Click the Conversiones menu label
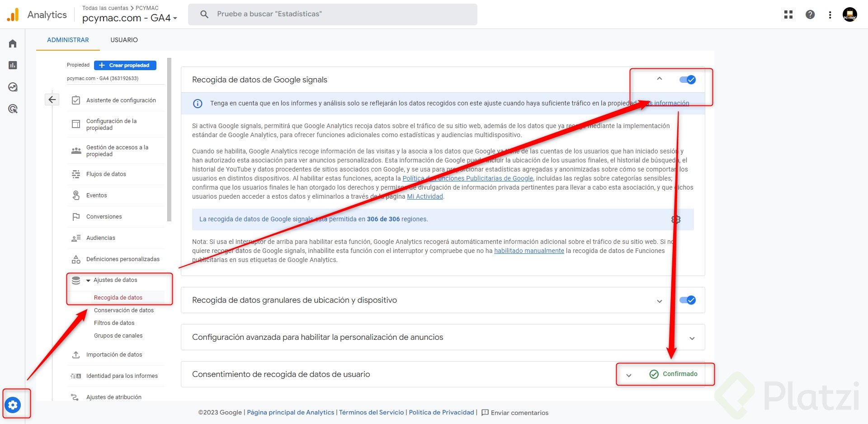 (x=104, y=216)
